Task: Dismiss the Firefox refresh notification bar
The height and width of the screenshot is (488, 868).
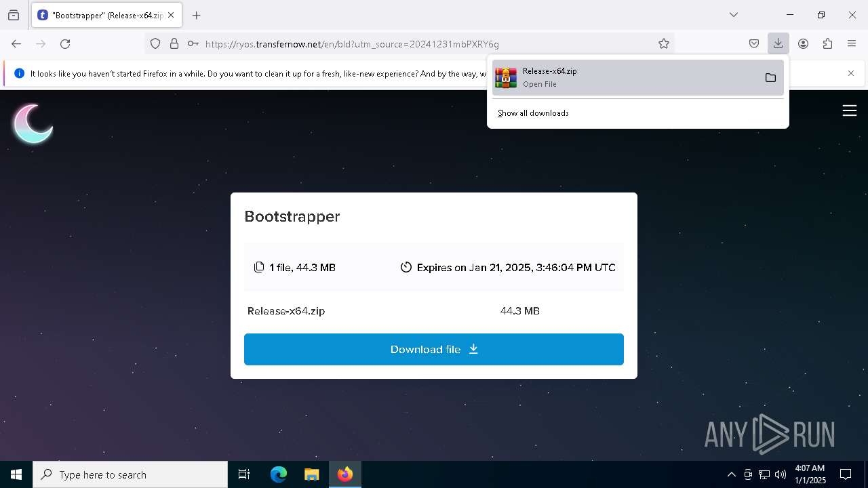Action: pyautogui.click(x=851, y=73)
